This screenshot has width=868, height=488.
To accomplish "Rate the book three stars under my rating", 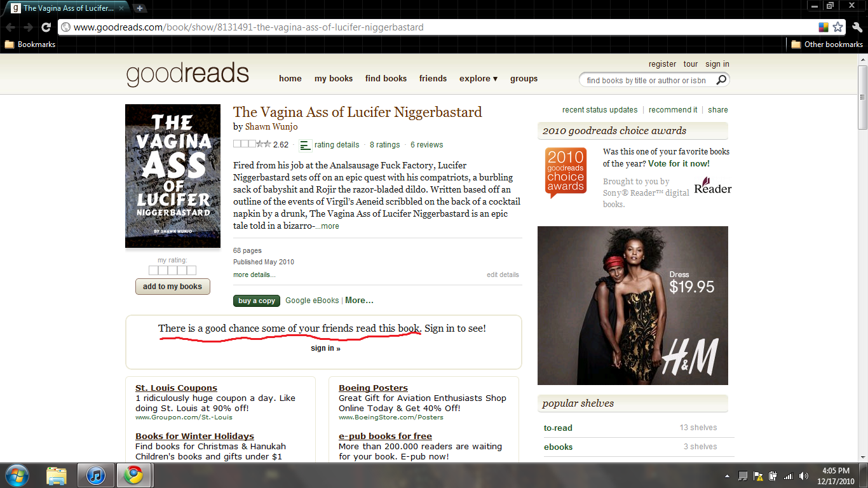I will tap(172, 270).
